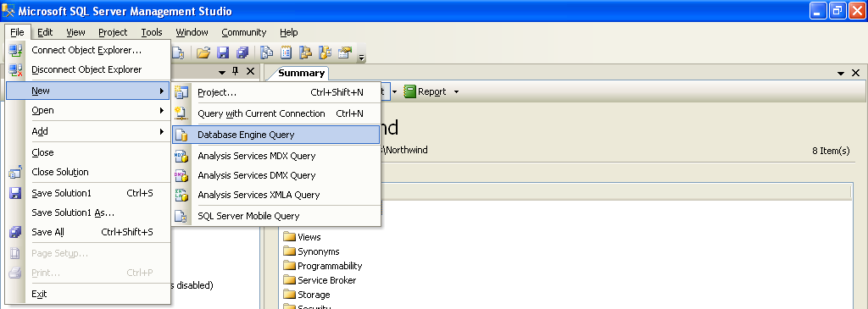Choose Save All in File menu
The height and width of the screenshot is (309, 868).
click(87, 232)
